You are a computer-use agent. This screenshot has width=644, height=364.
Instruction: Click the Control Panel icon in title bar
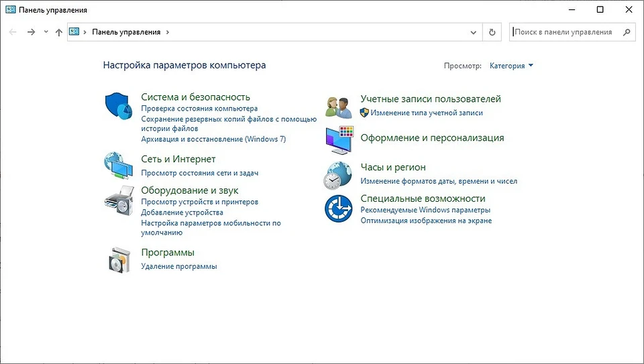[x=10, y=10]
